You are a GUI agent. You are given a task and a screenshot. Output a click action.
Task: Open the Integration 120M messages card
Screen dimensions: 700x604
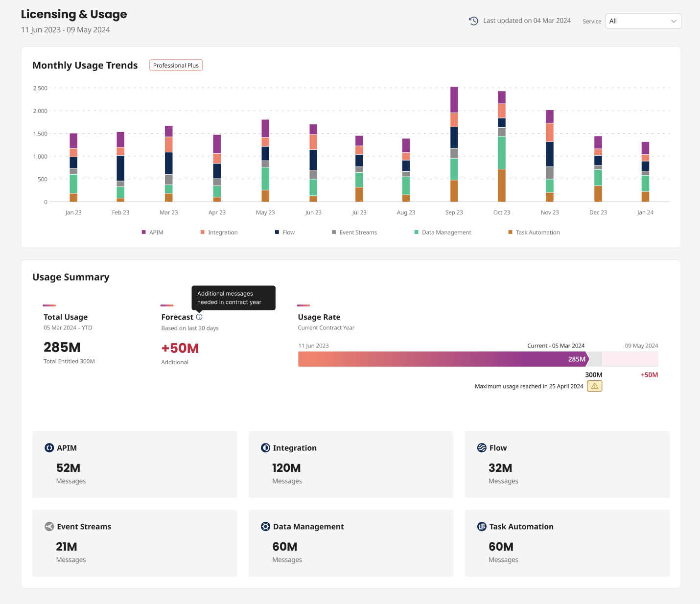(x=350, y=465)
